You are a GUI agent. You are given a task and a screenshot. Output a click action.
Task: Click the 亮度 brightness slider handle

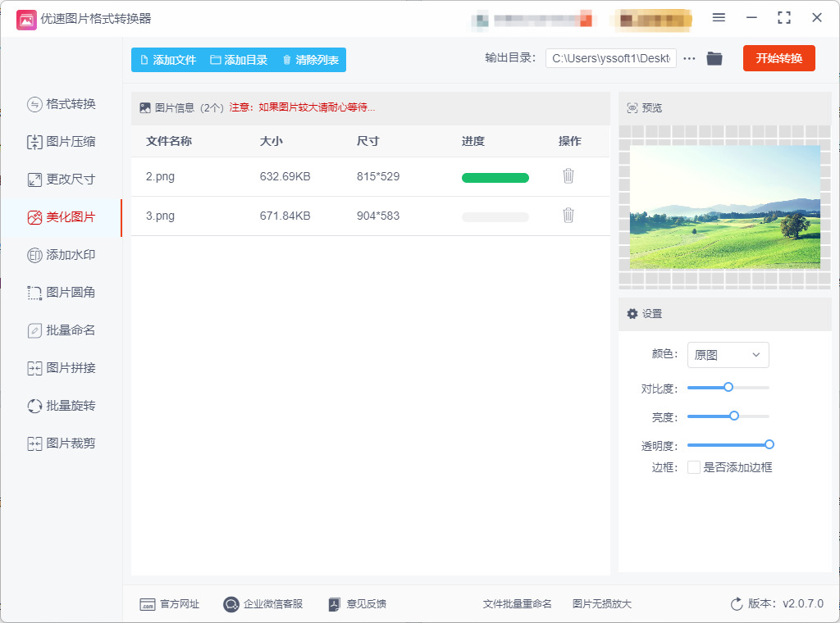pos(734,416)
